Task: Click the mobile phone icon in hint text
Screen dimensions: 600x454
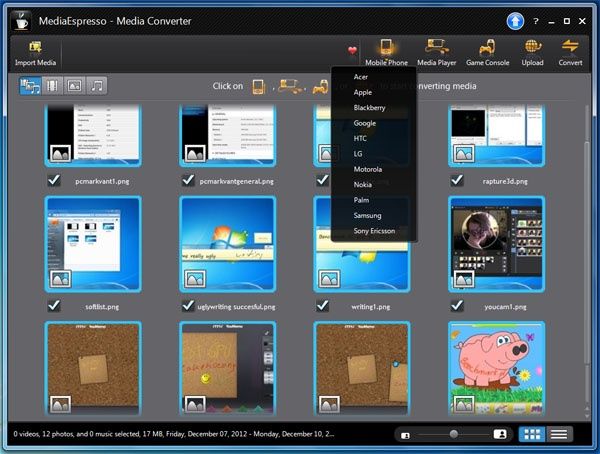Action: pos(259,87)
